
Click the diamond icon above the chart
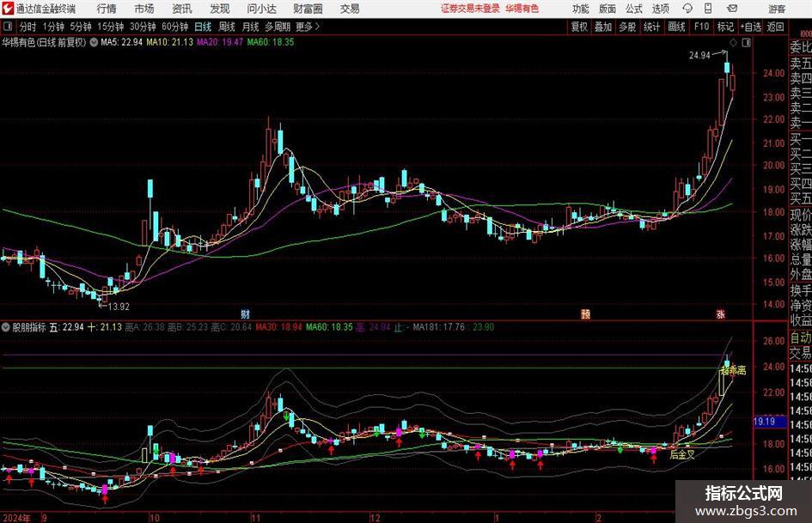click(733, 43)
